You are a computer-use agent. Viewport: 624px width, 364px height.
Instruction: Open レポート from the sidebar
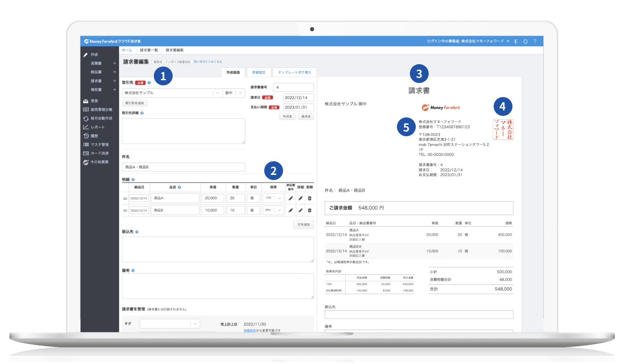tap(97, 127)
